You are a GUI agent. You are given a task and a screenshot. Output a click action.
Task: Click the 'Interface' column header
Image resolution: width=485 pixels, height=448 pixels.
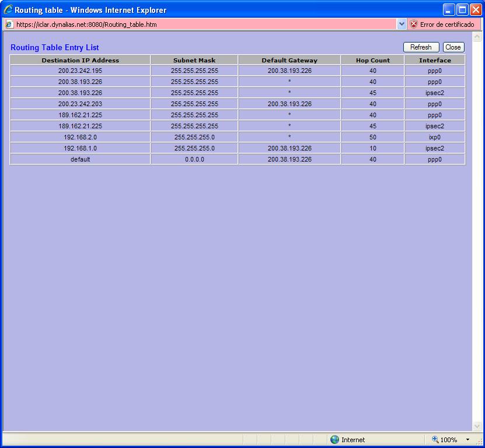pyautogui.click(x=435, y=60)
